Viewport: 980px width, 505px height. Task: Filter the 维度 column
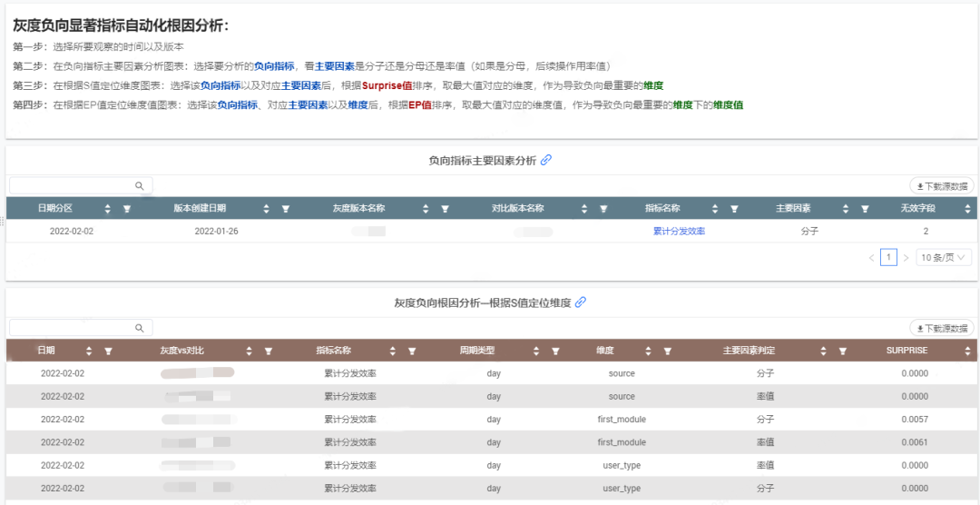click(x=668, y=352)
